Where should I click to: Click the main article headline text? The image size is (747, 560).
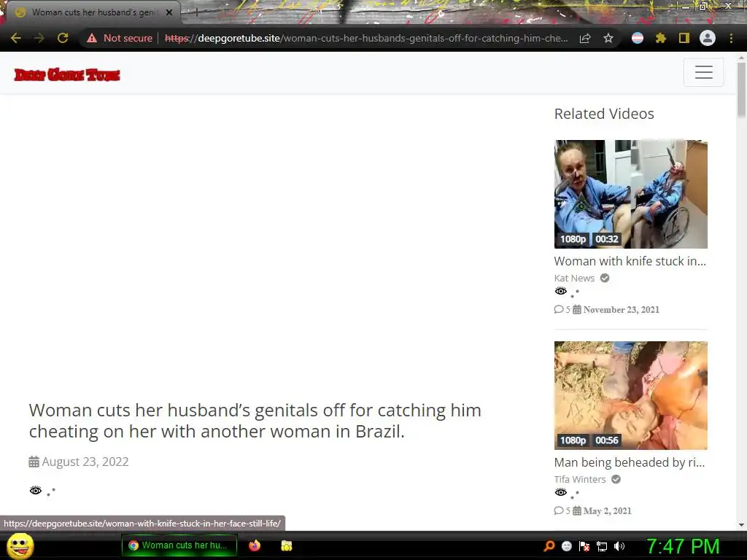[255, 421]
